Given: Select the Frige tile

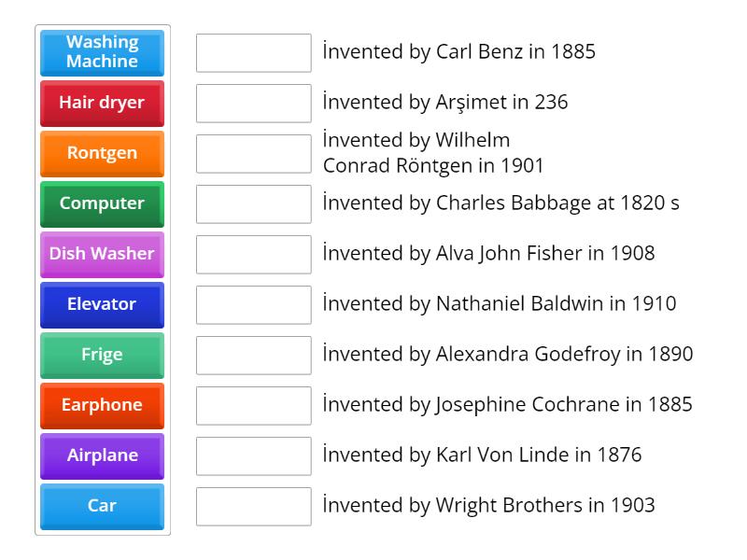Looking at the screenshot, I should click(102, 355).
